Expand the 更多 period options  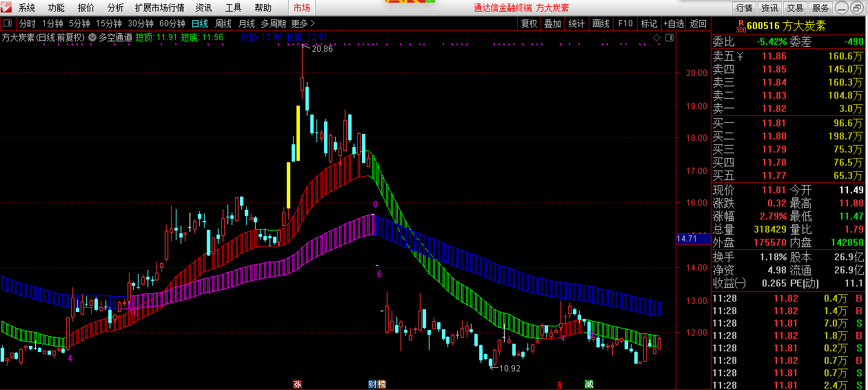(299, 23)
